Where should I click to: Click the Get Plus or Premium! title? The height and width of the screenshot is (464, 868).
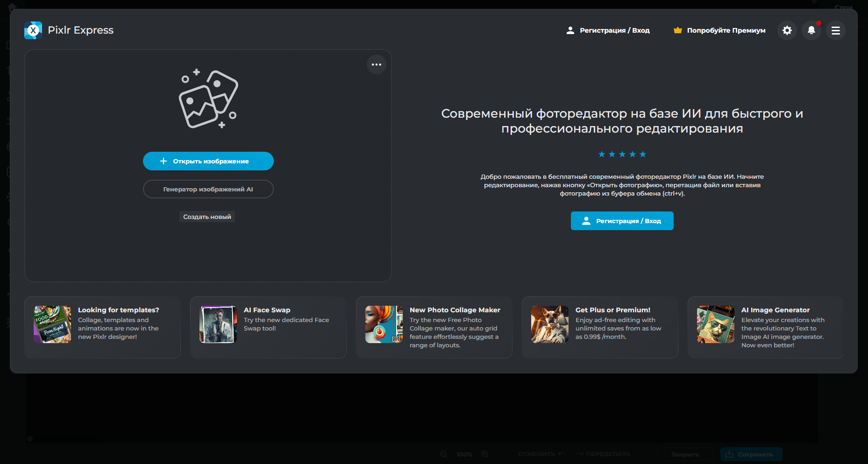pos(613,310)
